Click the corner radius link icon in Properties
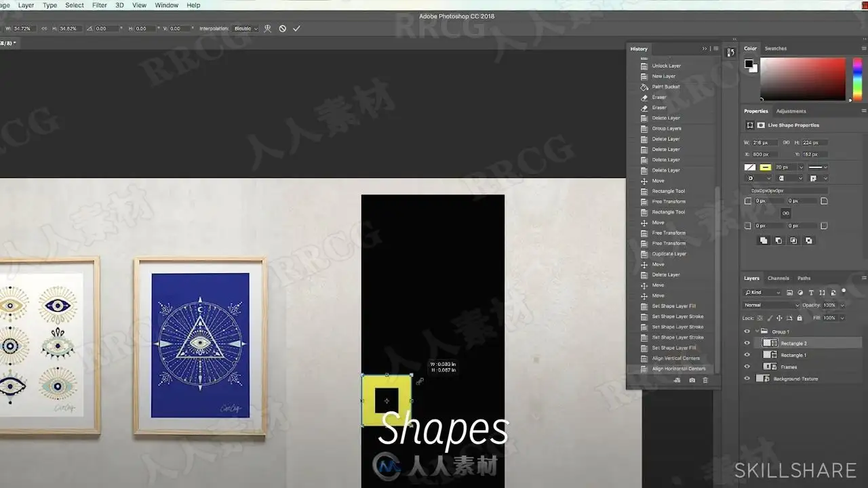Image resolution: width=868 pixels, height=488 pixels. click(x=786, y=213)
